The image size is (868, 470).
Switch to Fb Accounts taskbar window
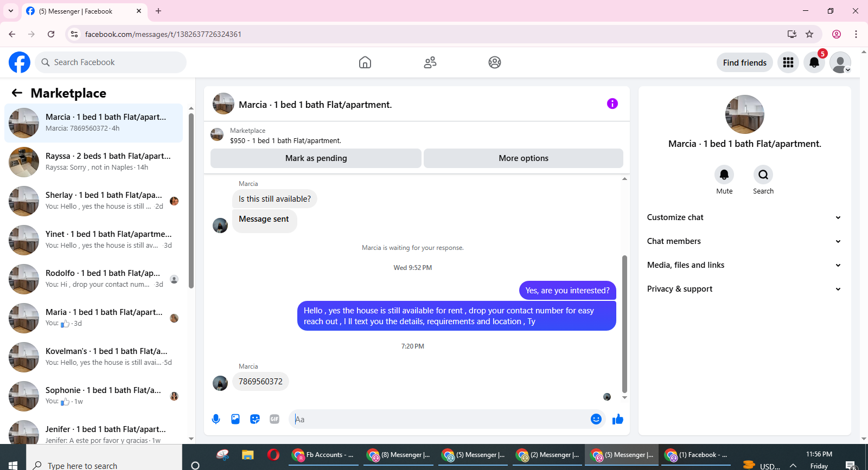[323, 455]
